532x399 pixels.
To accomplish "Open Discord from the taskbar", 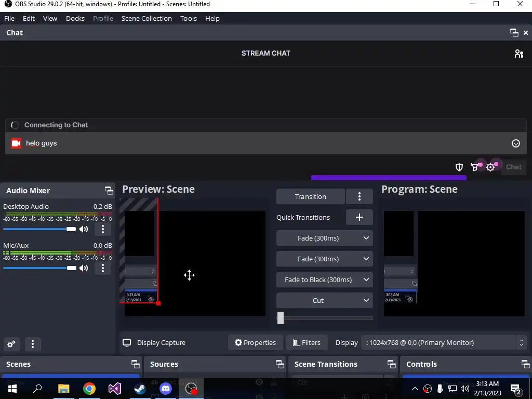I will point(166,388).
